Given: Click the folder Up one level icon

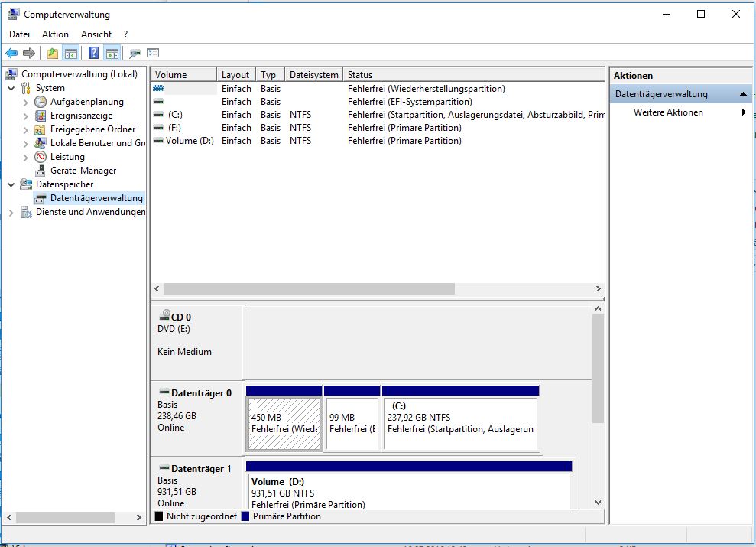Looking at the screenshot, I should click(52, 53).
